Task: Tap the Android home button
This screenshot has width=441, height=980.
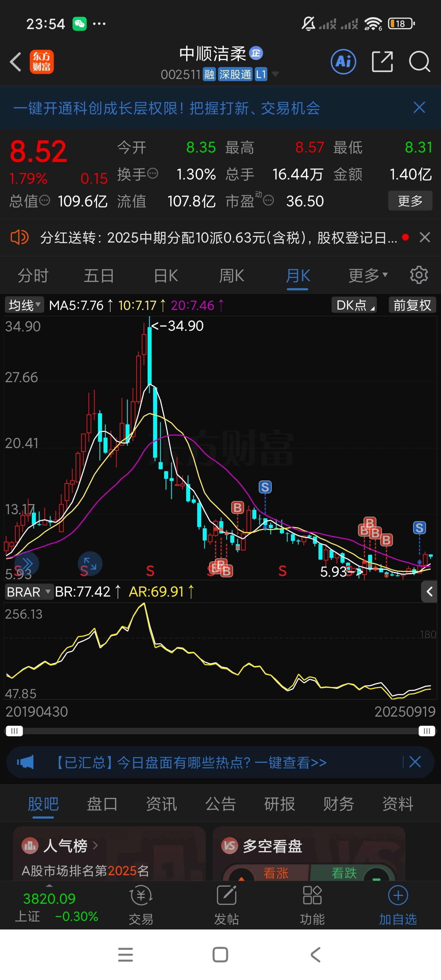Action: [x=220, y=955]
